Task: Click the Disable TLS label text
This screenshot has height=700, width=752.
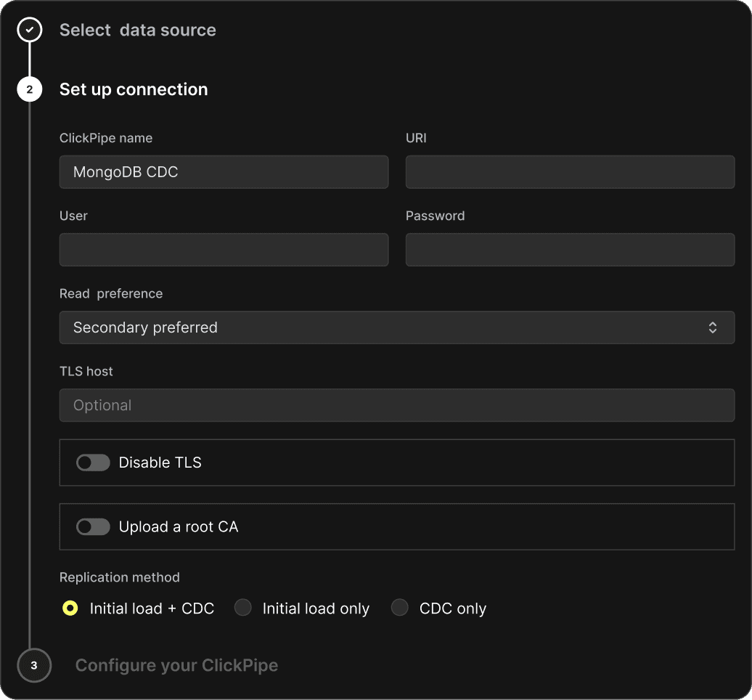Action: (x=160, y=463)
